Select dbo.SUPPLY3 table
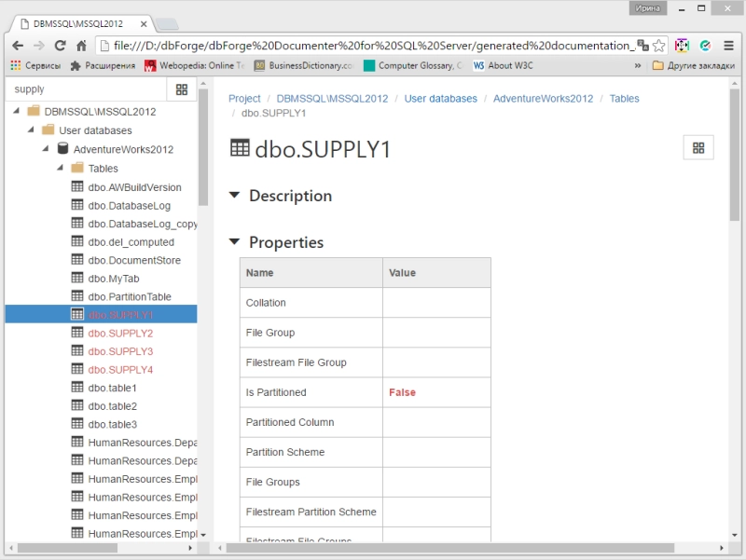The height and width of the screenshot is (560, 746). [x=120, y=351]
